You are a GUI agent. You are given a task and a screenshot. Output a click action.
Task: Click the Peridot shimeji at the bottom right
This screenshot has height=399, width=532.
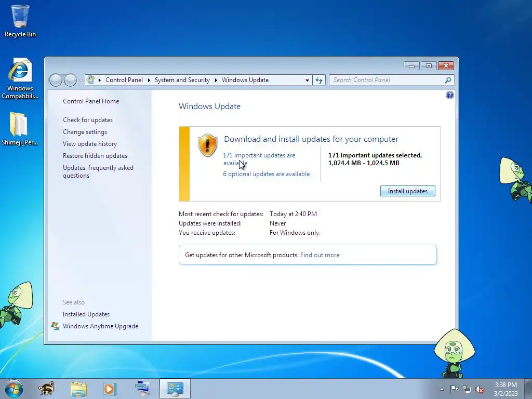[454, 353]
